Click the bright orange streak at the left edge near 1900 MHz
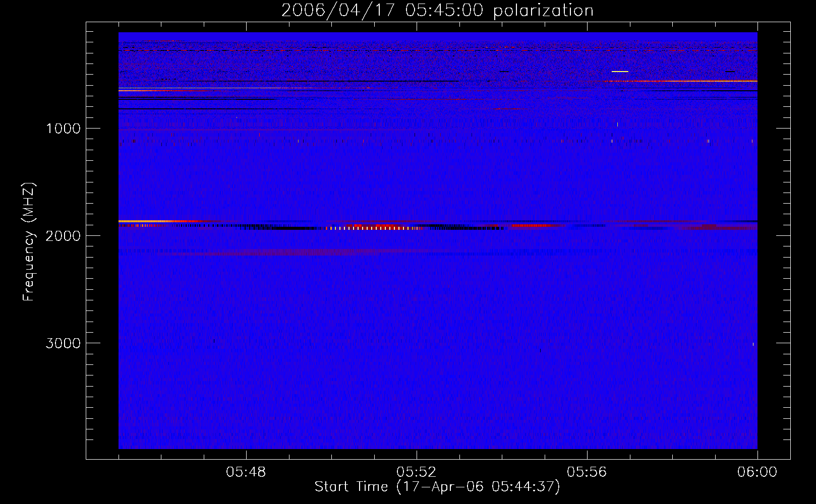This screenshot has height=504, width=816. click(151, 221)
